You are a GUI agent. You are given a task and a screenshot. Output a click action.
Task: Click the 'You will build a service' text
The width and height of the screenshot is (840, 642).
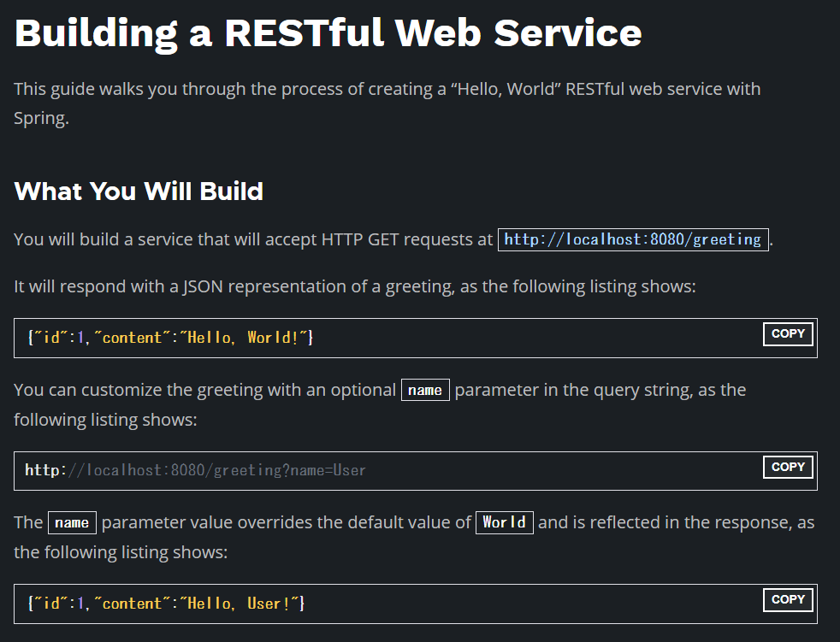253,240
